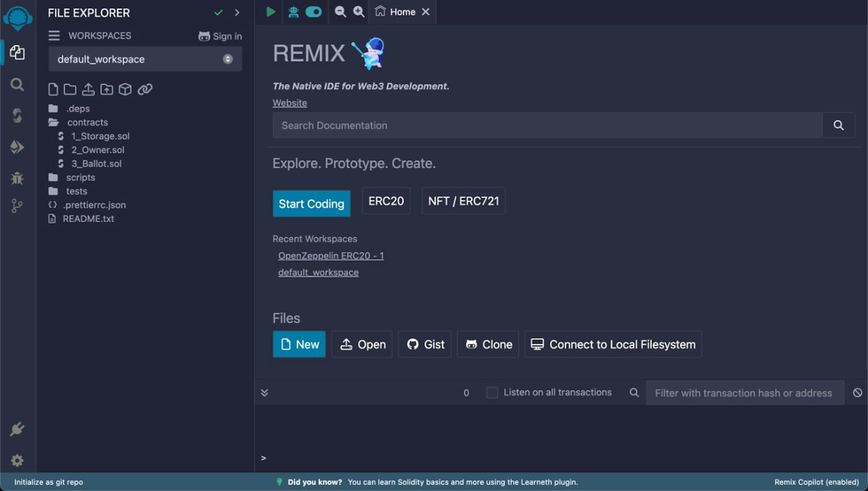The width and height of the screenshot is (868, 491).
Task: Click the ERC20 template button
Action: point(386,201)
